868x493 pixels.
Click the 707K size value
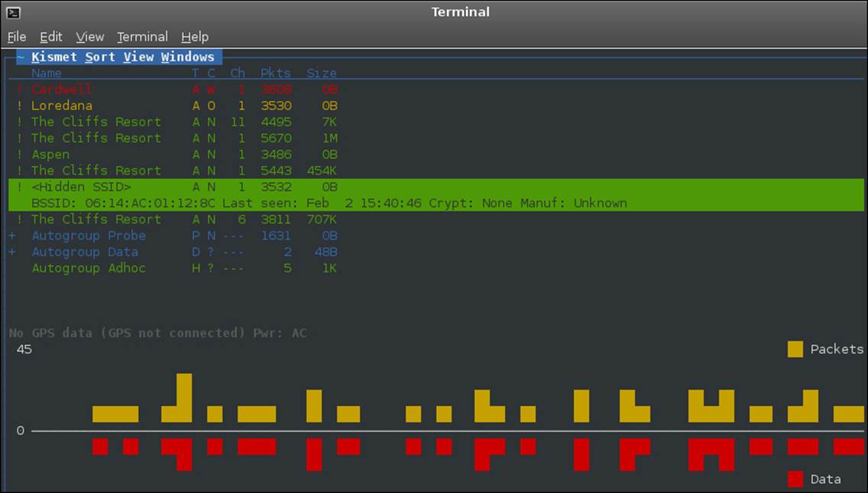pos(322,219)
